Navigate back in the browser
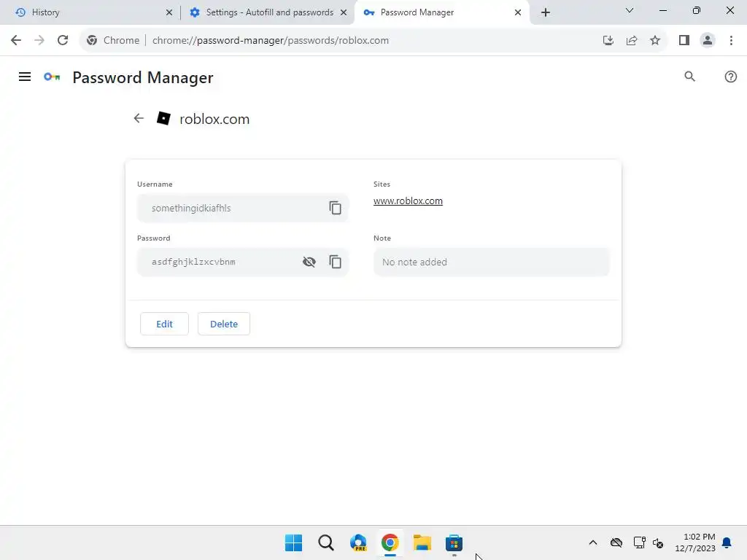Screen dimensions: 747x560 click(x=16, y=40)
